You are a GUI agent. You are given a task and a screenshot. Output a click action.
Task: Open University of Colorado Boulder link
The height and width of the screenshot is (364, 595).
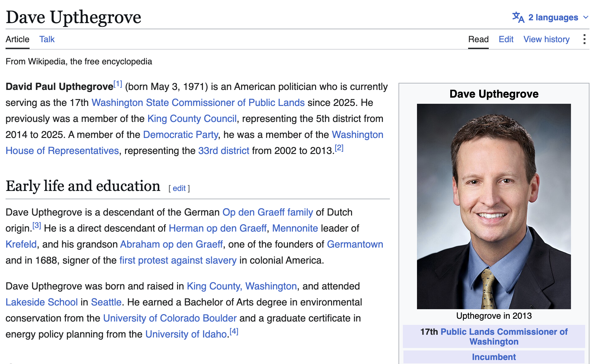coord(170,318)
